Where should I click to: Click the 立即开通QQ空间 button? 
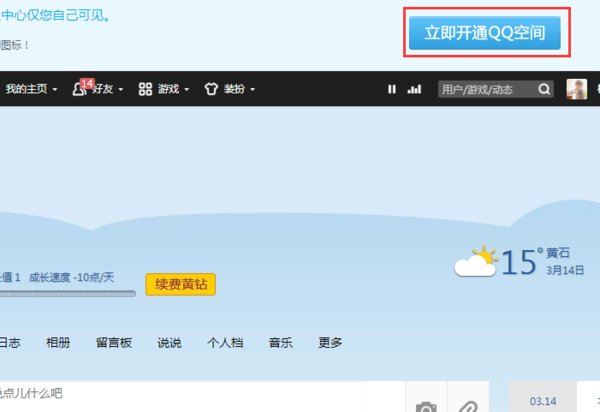484,33
